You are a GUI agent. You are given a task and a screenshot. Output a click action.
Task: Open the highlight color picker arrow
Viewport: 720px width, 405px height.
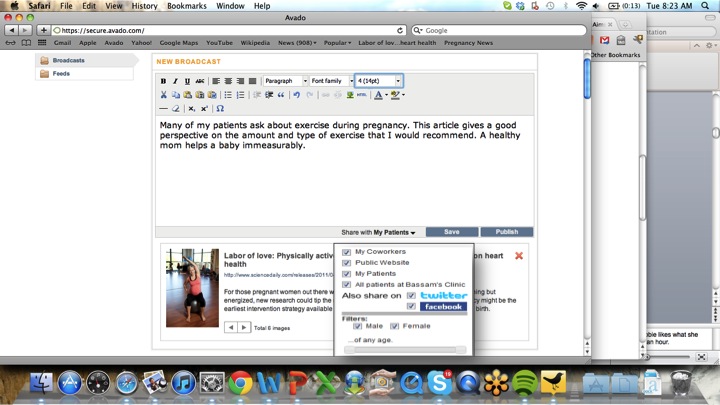point(403,95)
